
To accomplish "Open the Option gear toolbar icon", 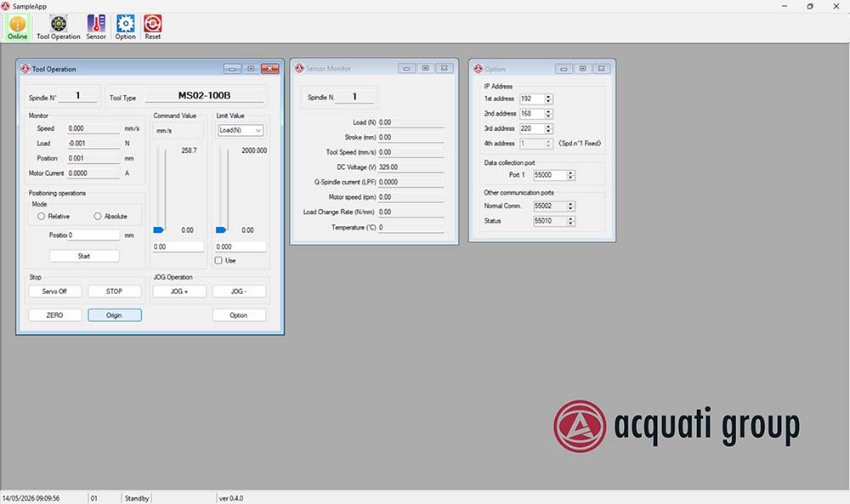I will tap(125, 27).
